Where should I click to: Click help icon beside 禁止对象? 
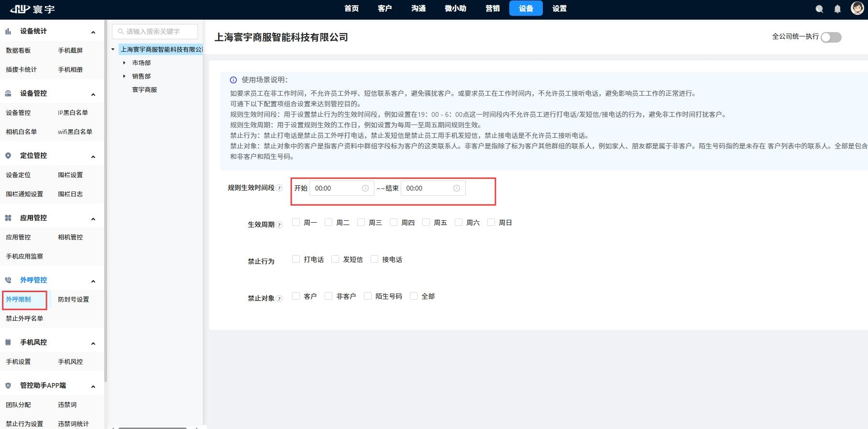point(280,298)
